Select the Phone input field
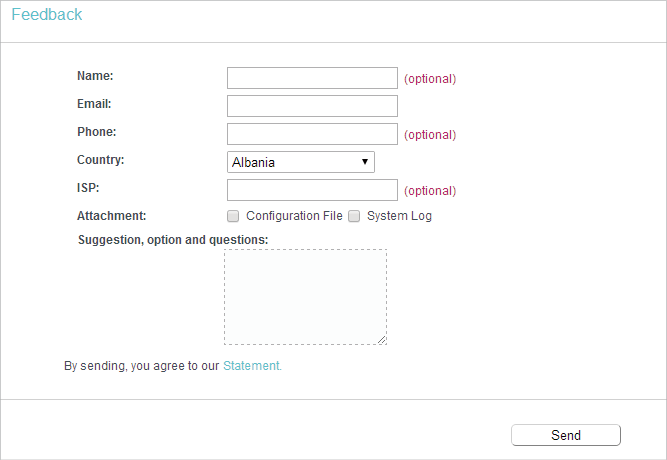 pyautogui.click(x=312, y=134)
